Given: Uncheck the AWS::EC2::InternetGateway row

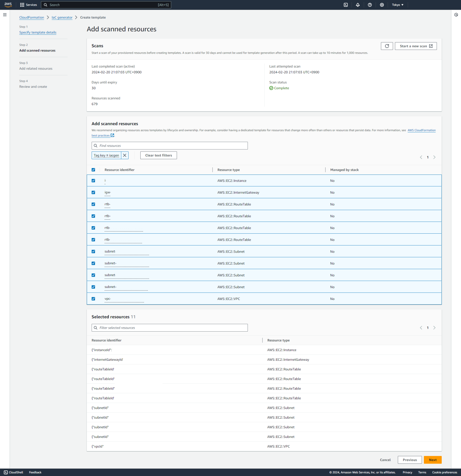Looking at the screenshot, I should coord(93,192).
